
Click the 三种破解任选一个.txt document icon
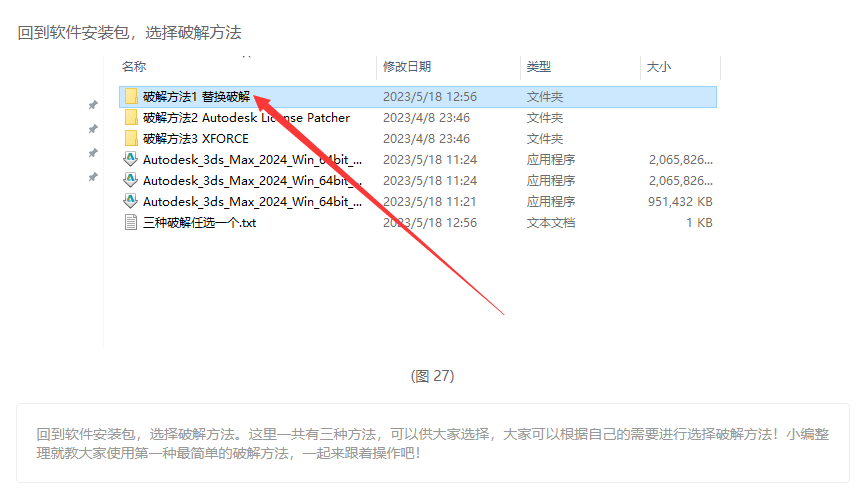pyautogui.click(x=130, y=223)
